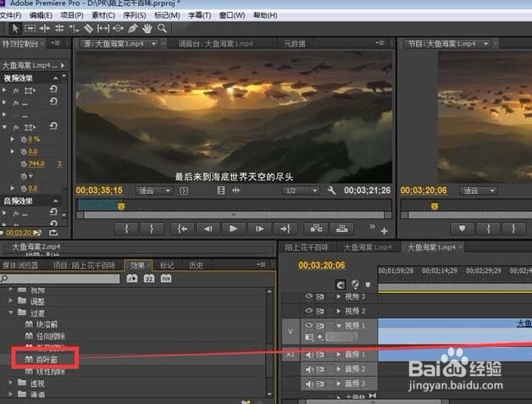Go to In point in source monitor
The width and height of the screenshot is (532, 404).
pyautogui.click(x=182, y=229)
